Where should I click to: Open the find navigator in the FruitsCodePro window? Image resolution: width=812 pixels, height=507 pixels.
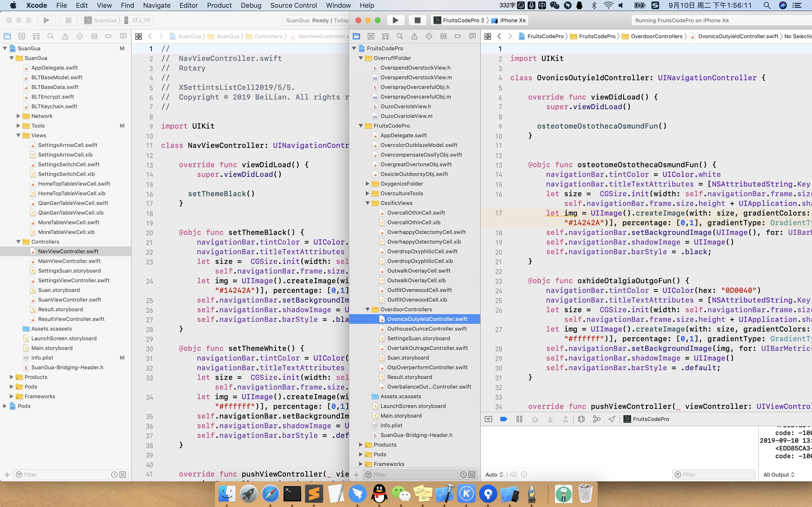(x=400, y=36)
